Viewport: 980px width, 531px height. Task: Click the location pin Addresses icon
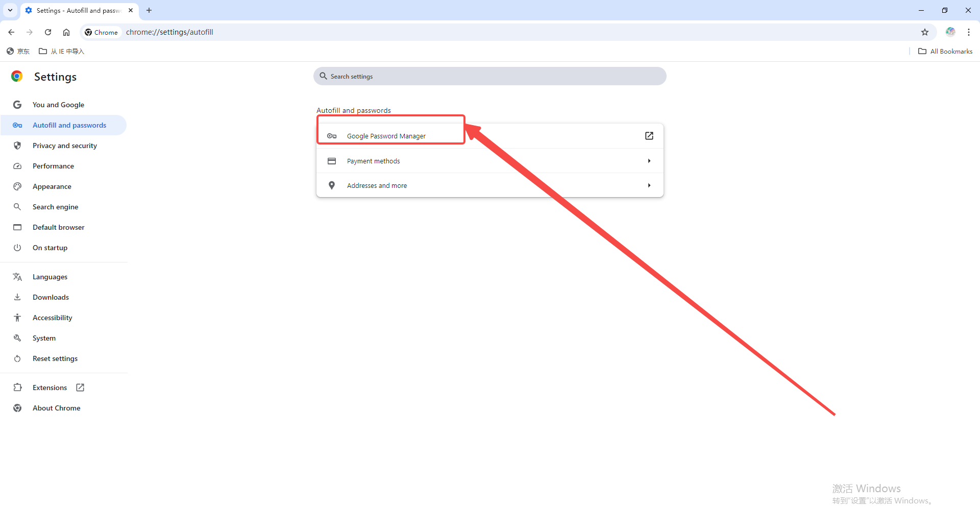(332, 185)
